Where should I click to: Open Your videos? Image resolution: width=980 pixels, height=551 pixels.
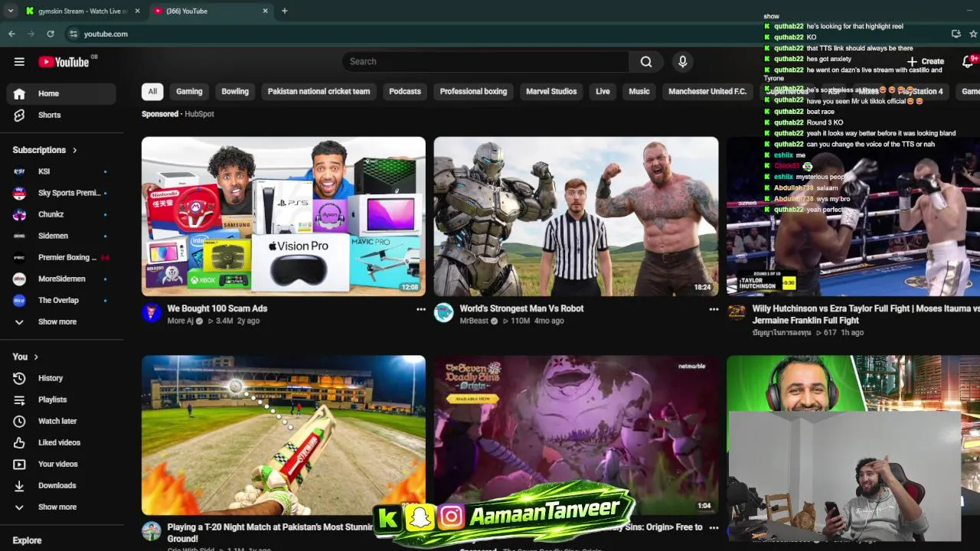pos(61,464)
